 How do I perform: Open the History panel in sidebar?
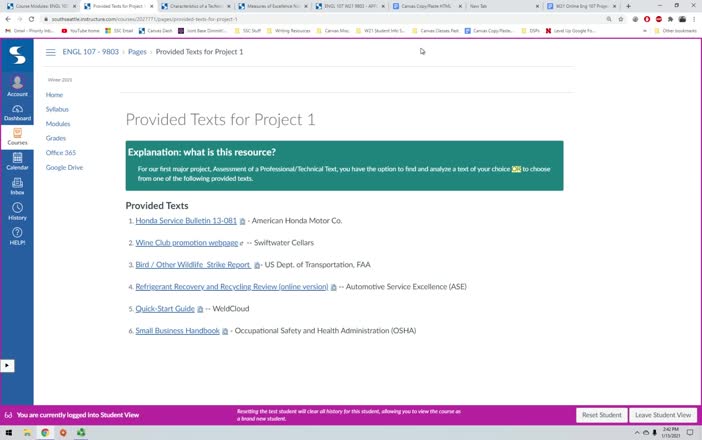[x=17, y=211]
